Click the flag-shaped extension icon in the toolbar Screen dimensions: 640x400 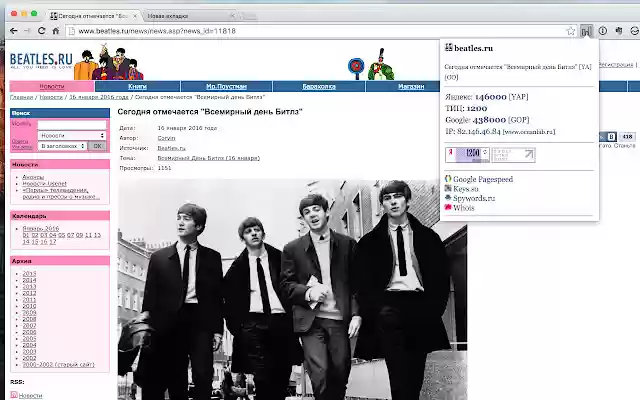619,31
